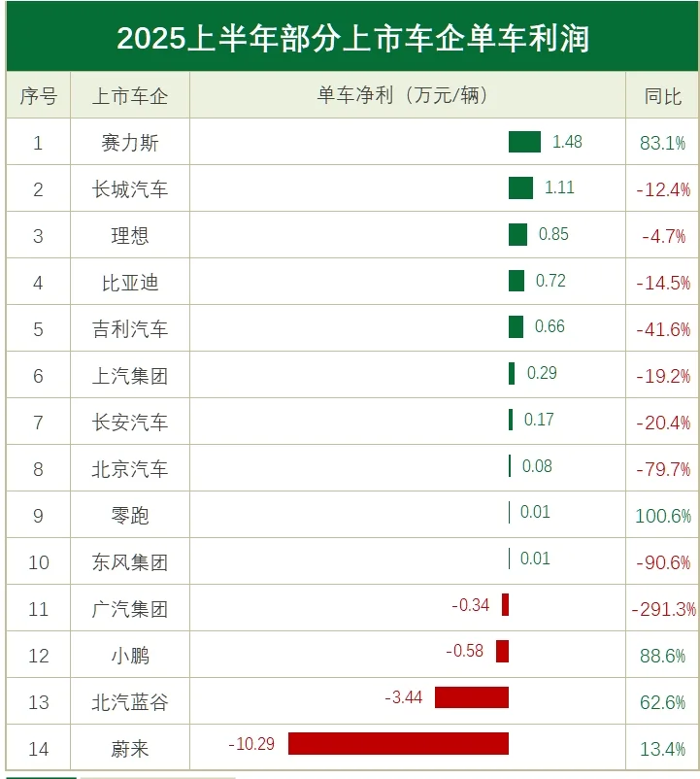Click the green bar for 长城汽车
Viewport: 700px width, 779px height.
pyautogui.click(x=520, y=188)
